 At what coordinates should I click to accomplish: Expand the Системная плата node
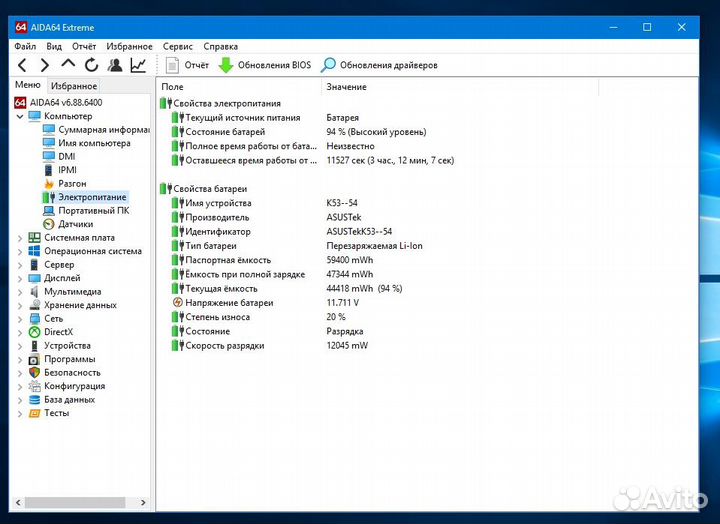coord(20,238)
